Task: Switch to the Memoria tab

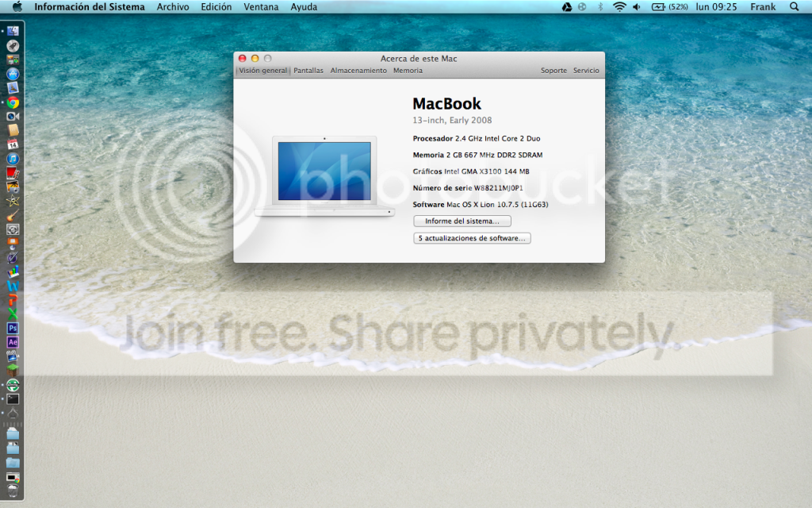Action: click(x=408, y=71)
